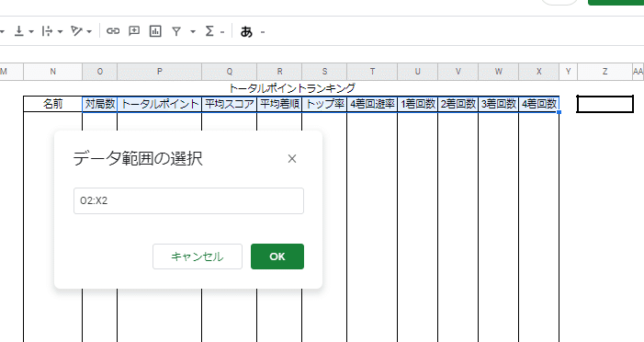Open the input tools あ button
This screenshot has height=342, width=644.
coord(246,31)
